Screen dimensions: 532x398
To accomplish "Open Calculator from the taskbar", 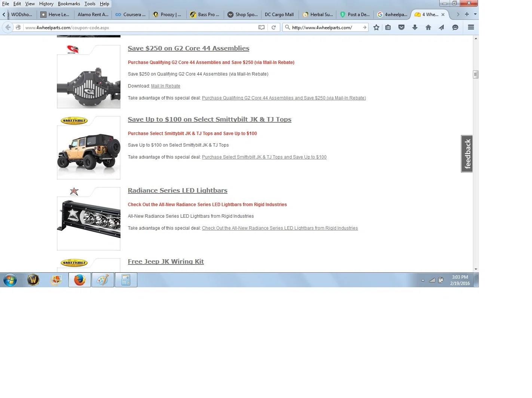I will 126,280.
